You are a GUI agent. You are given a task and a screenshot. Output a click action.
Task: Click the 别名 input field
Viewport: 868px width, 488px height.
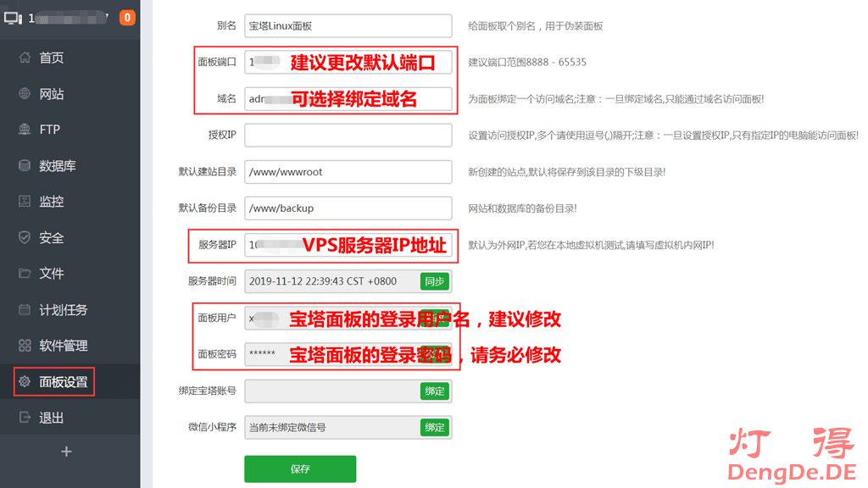coord(348,26)
